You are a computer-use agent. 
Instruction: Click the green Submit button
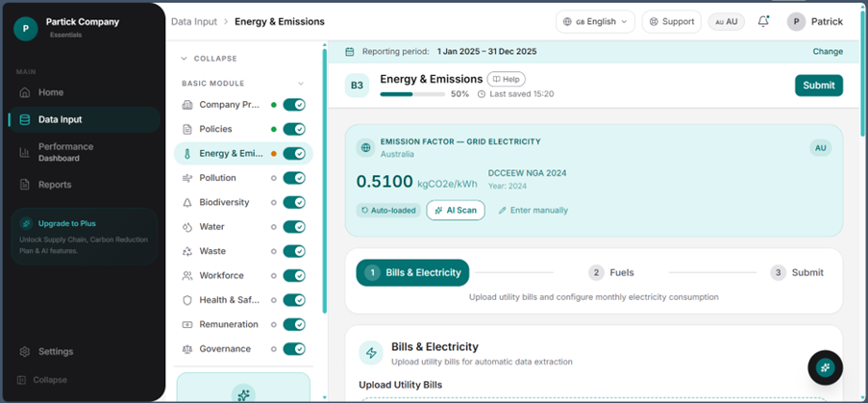[x=819, y=86]
